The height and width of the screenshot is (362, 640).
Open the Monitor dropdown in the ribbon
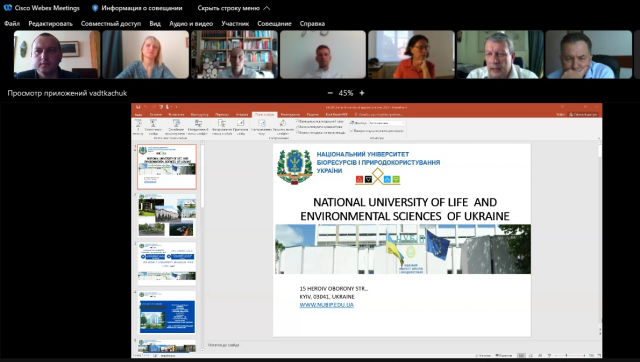[387, 123]
